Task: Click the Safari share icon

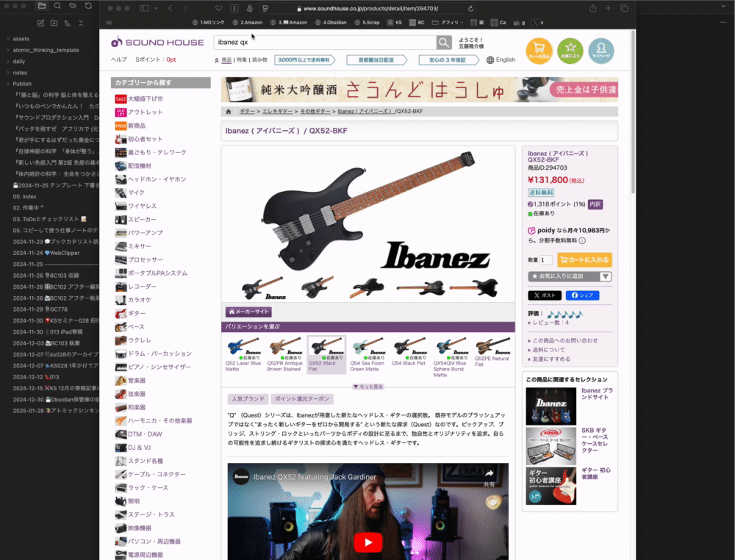Action: point(593,8)
